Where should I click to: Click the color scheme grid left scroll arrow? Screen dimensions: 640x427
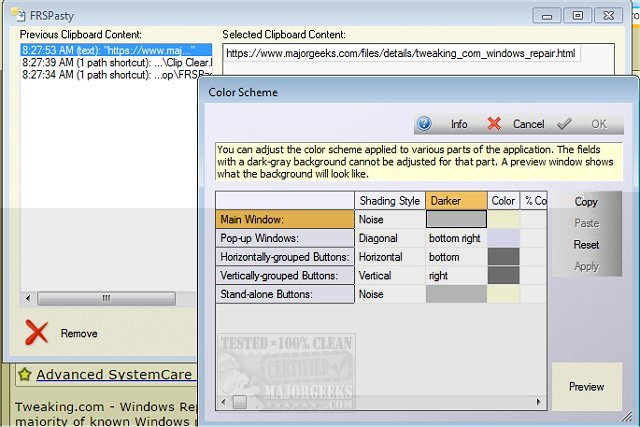223,402
